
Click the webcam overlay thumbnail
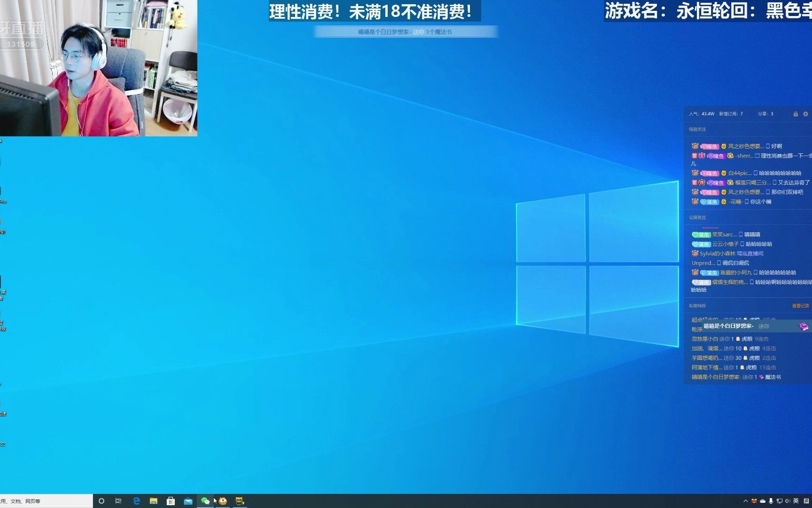click(x=99, y=68)
